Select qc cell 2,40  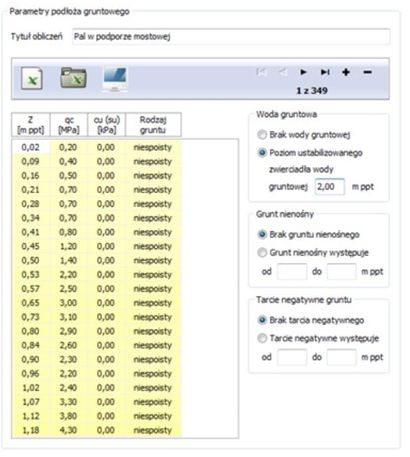68,388
